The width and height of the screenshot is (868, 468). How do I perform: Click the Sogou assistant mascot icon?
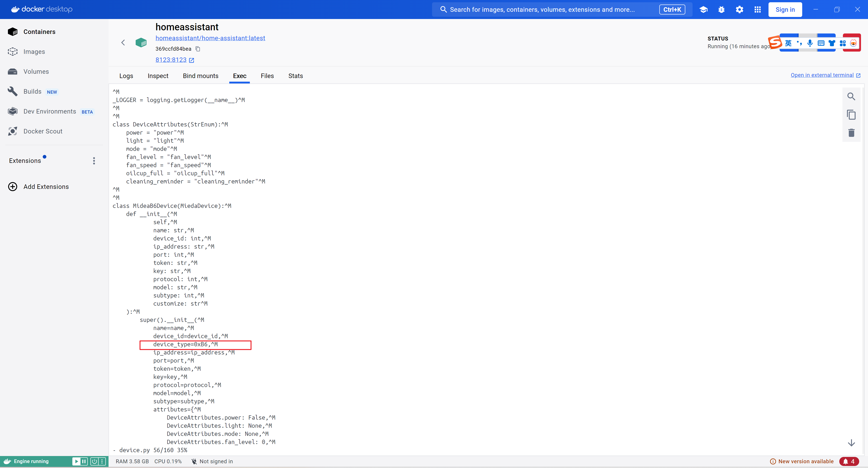point(853,43)
